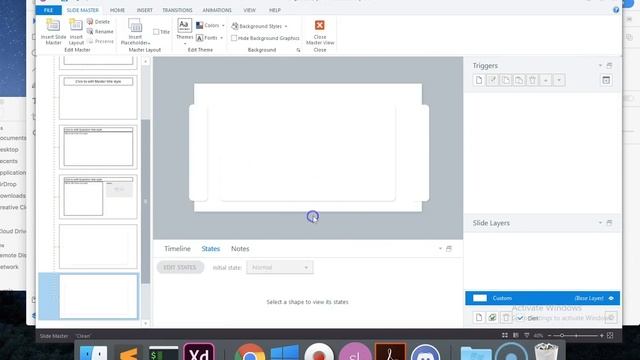Screen dimensions: 640x360
Task: Switch to Story View in the status bar
Action: click(505, 336)
